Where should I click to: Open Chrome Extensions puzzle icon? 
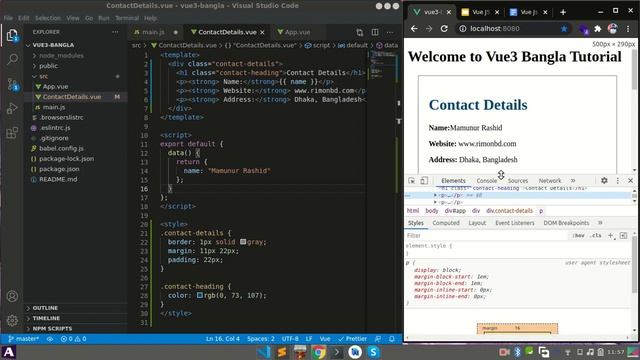(598, 29)
